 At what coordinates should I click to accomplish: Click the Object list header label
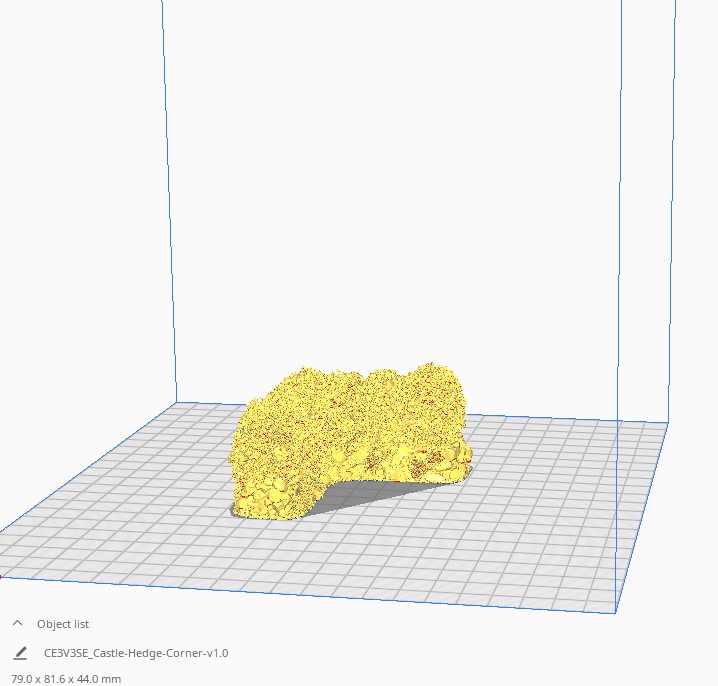pyautogui.click(x=63, y=624)
